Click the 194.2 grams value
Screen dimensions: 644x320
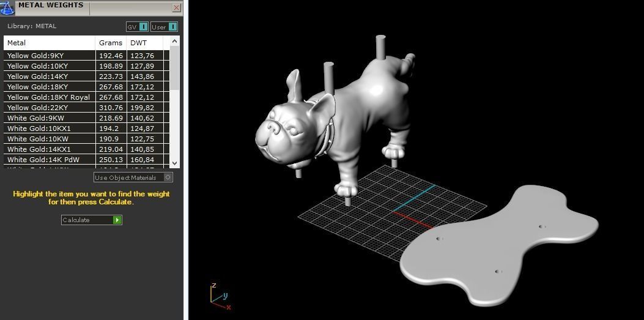point(108,128)
